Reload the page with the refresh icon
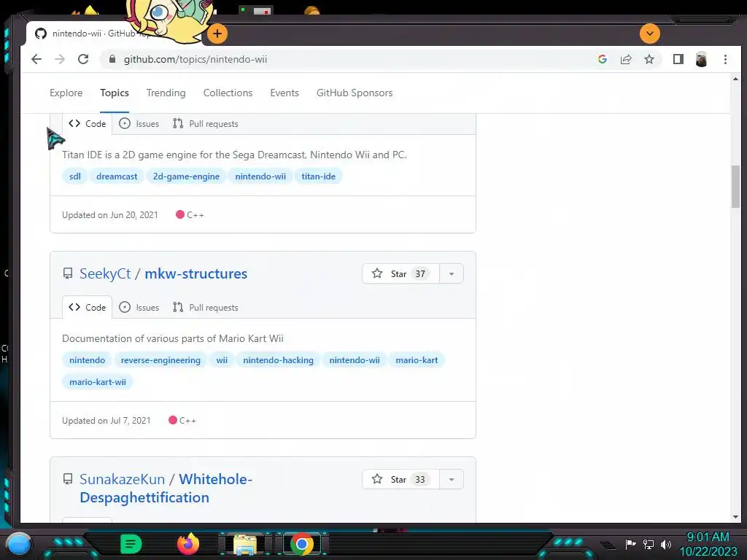 (x=83, y=59)
